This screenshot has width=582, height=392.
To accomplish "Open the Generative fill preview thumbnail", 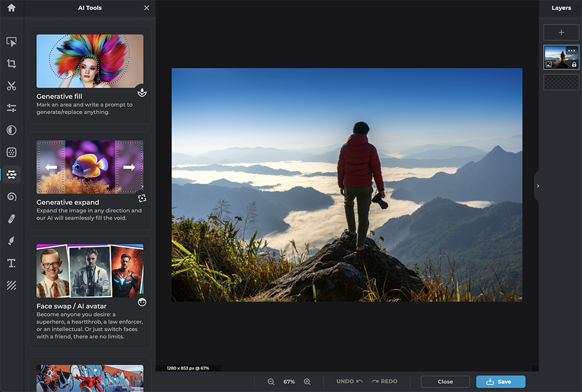I will click(90, 61).
